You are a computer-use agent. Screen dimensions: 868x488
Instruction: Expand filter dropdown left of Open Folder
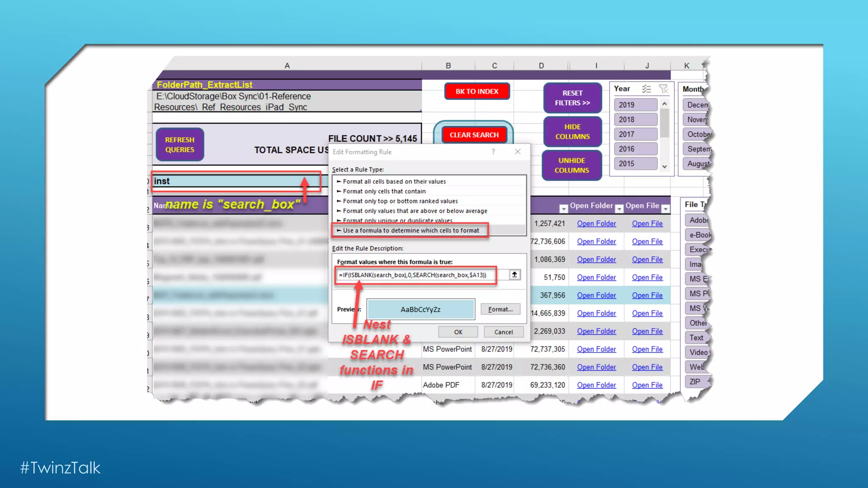pos(563,208)
